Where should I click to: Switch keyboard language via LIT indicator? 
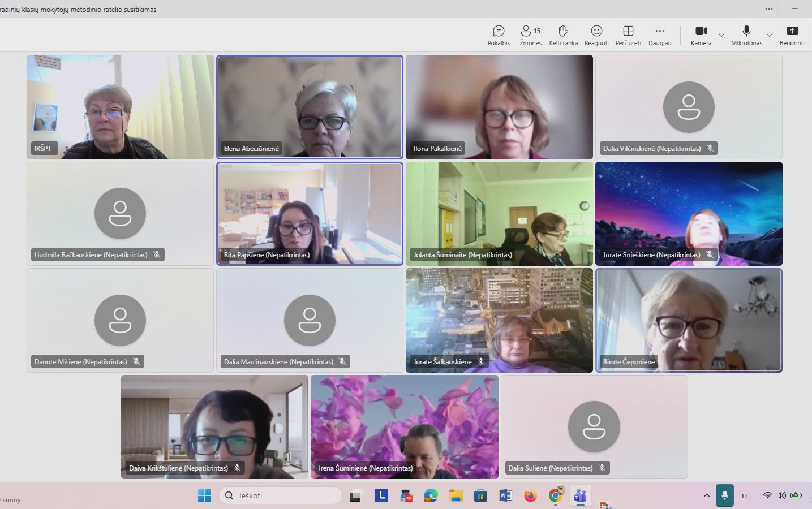(746, 496)
